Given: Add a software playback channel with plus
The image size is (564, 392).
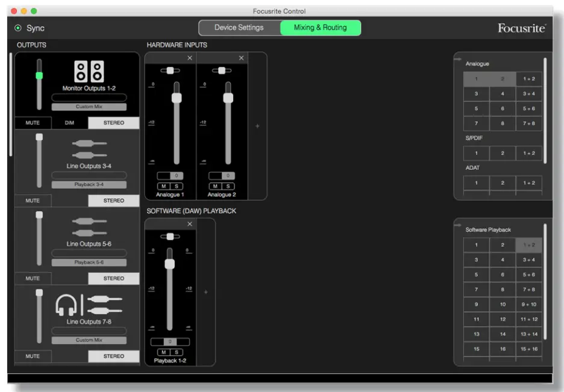Looking at the screenshot, I should (205, 292).
